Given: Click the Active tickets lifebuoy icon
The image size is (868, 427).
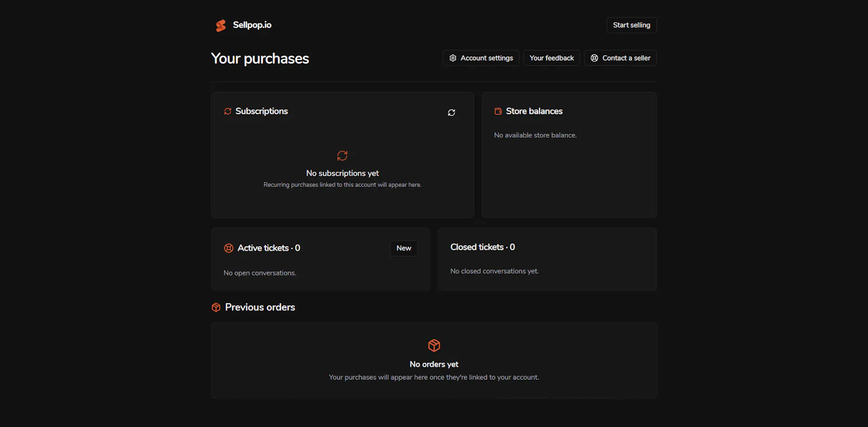Looking at the screenshot, I should [x=229, y=248].
